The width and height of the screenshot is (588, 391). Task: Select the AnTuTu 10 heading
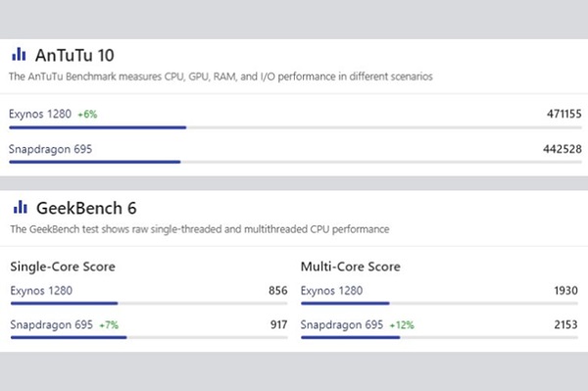coord(74,56)
